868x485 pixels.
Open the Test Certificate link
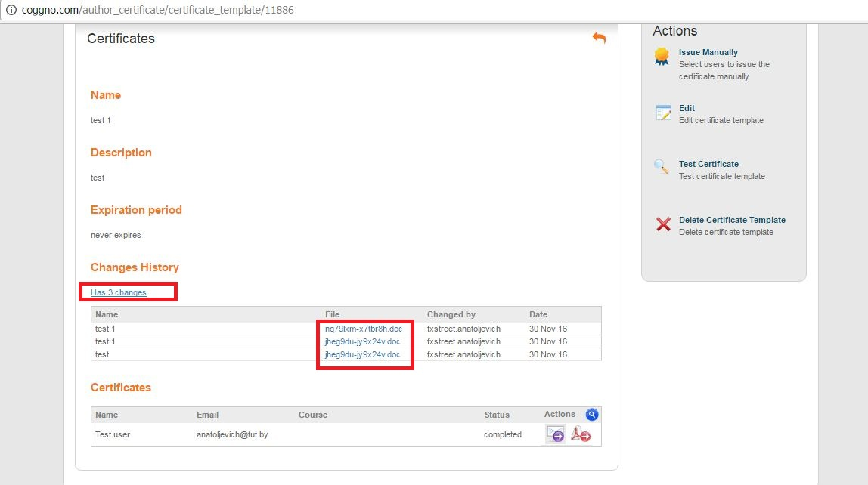[708, 164]
